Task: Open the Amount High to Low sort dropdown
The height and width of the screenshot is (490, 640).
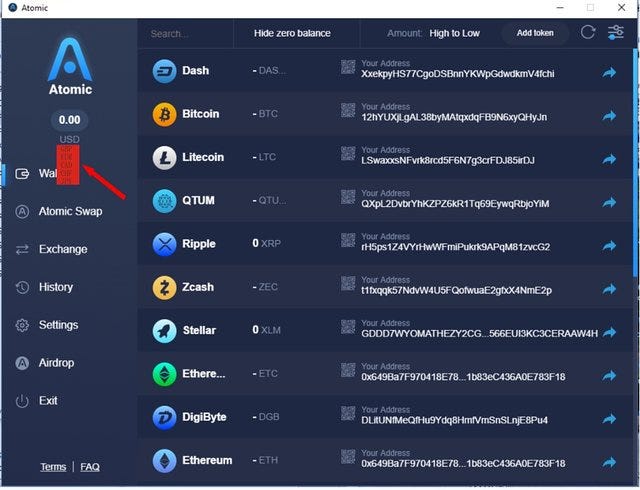Action: click(x=433, y=33)
